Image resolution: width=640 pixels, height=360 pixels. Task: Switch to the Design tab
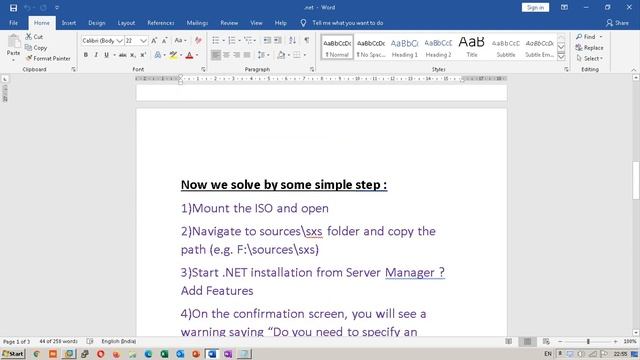(97, 23)
